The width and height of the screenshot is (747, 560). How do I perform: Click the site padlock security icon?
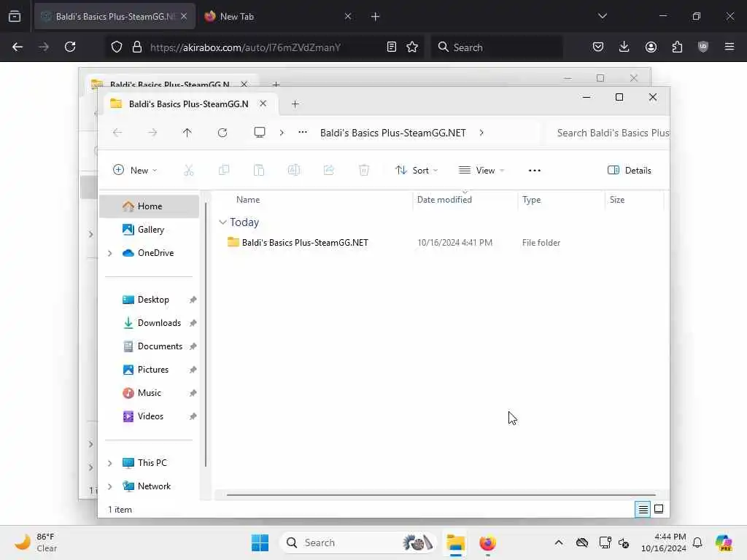[x=137, y=47]
